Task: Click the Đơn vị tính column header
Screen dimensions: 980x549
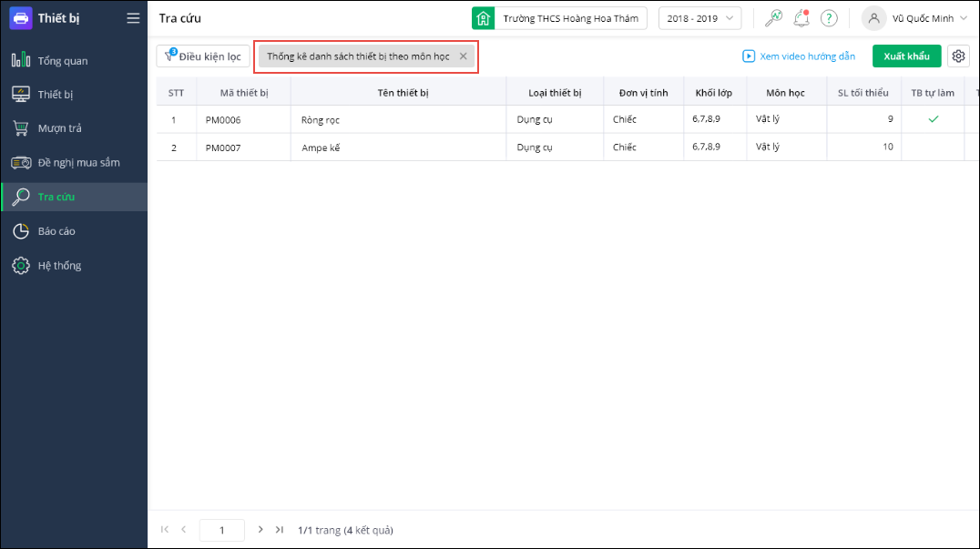Action: [644, 93]
